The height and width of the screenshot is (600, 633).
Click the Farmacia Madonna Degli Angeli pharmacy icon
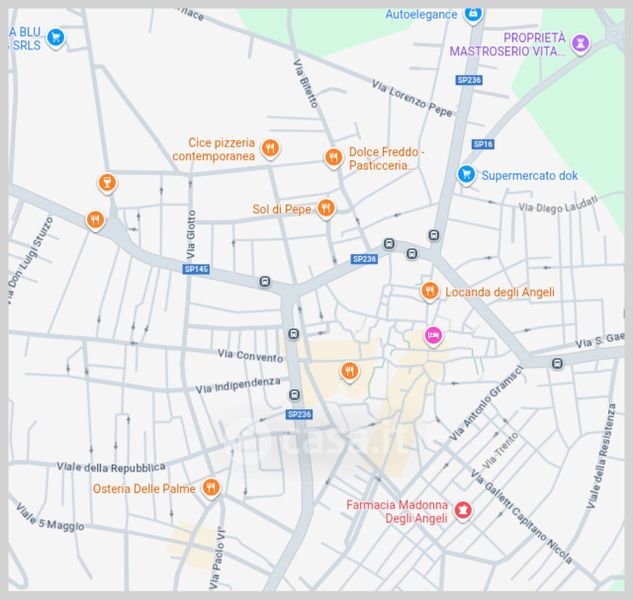[x=462, y=511]
